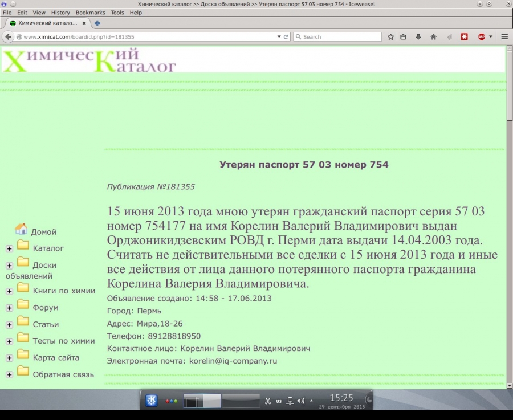This screenshot has width=513, height=420.
Task: Open the View menu
Action: pos(39,13)
